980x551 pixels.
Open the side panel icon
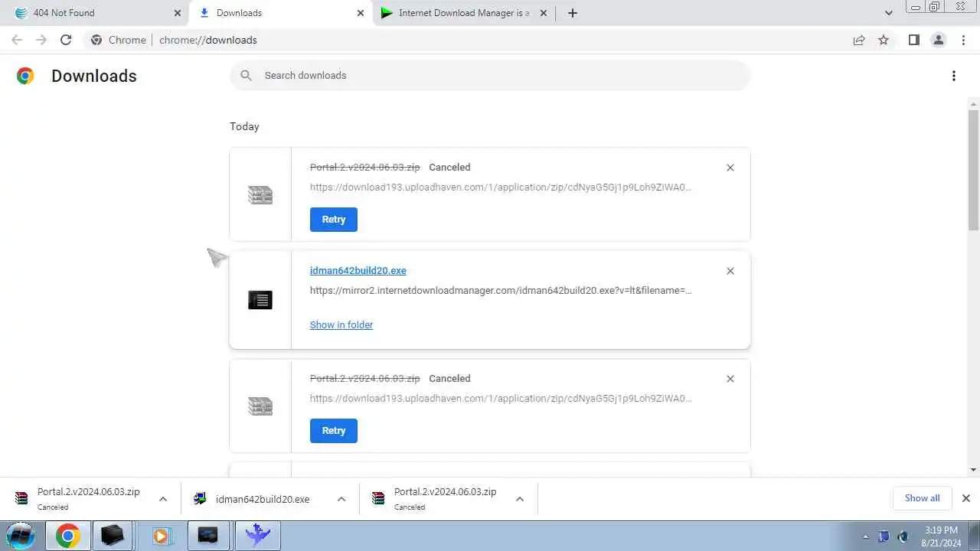pos(914,40)
